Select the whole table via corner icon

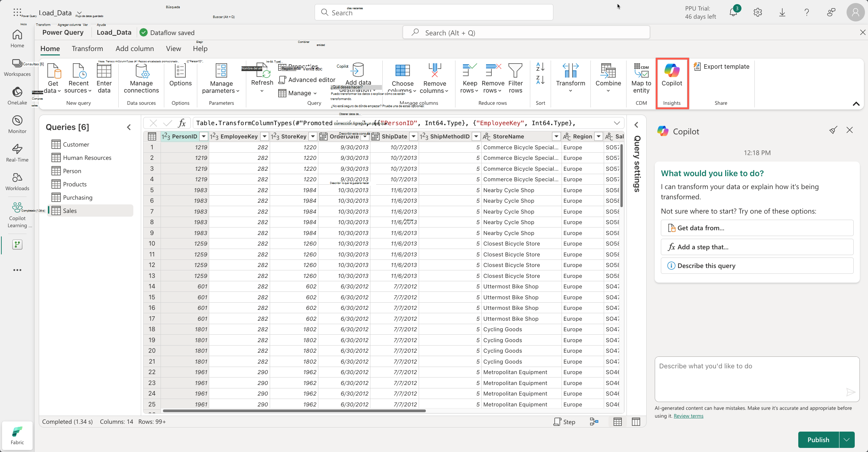tap(152, 136)
